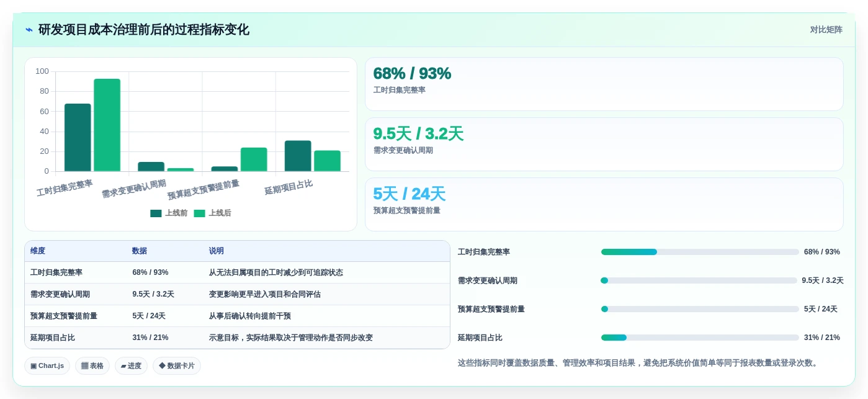Click the 维度 column header

pyautogui.click(x=38, y=251)
